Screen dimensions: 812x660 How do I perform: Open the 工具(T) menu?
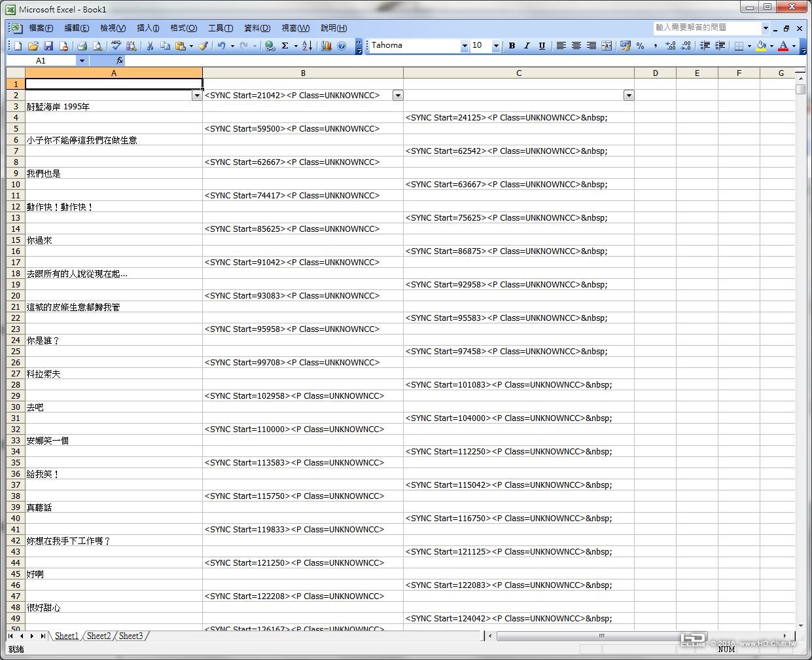click(x=221, y=28)
